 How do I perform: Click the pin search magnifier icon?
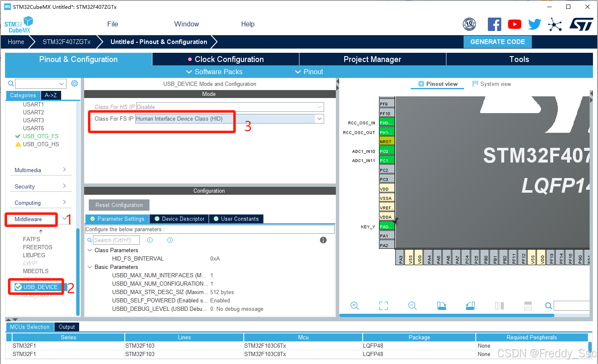[549, 306]
